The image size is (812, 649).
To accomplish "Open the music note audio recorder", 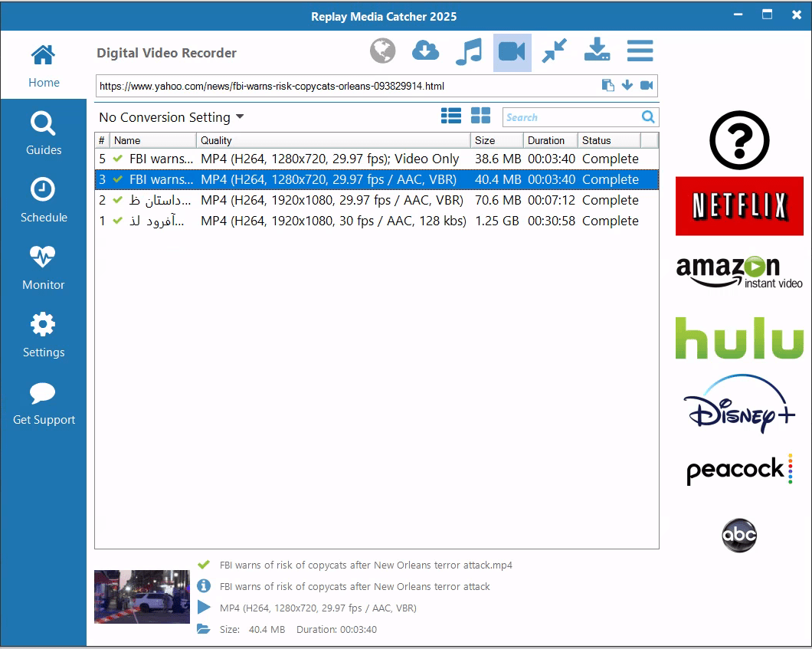I will click(x=469, y=52).
